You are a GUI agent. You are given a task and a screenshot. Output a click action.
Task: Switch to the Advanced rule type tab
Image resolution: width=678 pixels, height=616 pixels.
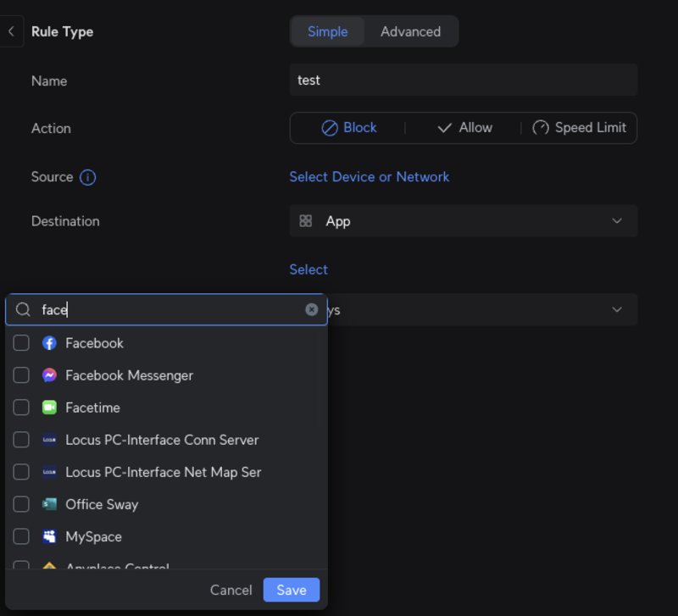(410, 31)
